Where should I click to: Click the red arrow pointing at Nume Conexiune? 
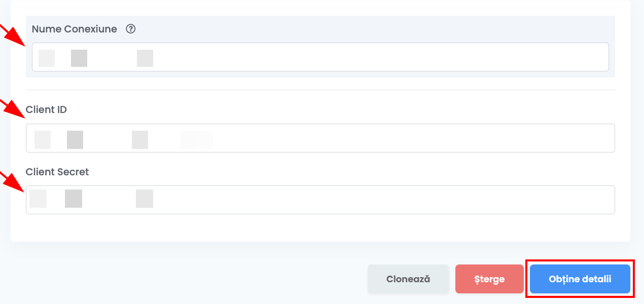click(x=12, y=35)
